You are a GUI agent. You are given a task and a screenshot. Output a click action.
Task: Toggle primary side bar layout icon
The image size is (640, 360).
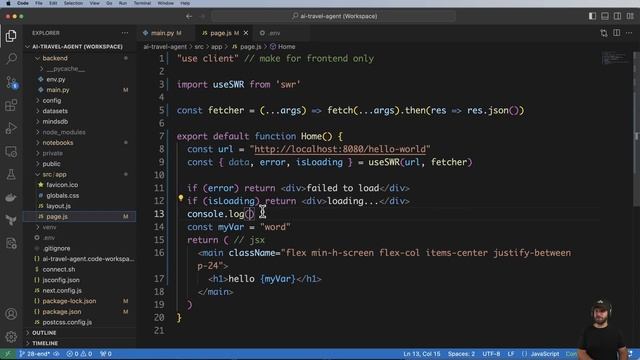pos(592,16)
